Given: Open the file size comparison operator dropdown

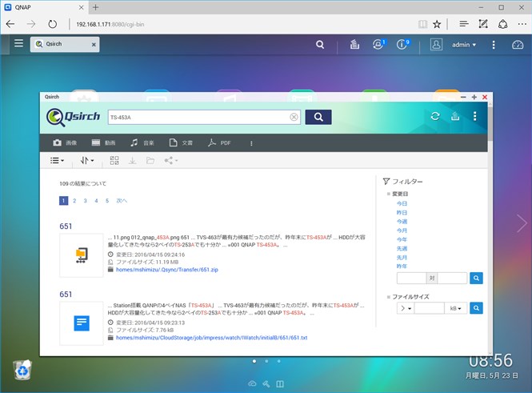Looking at the screenshot, I should [x=406, y=308].
